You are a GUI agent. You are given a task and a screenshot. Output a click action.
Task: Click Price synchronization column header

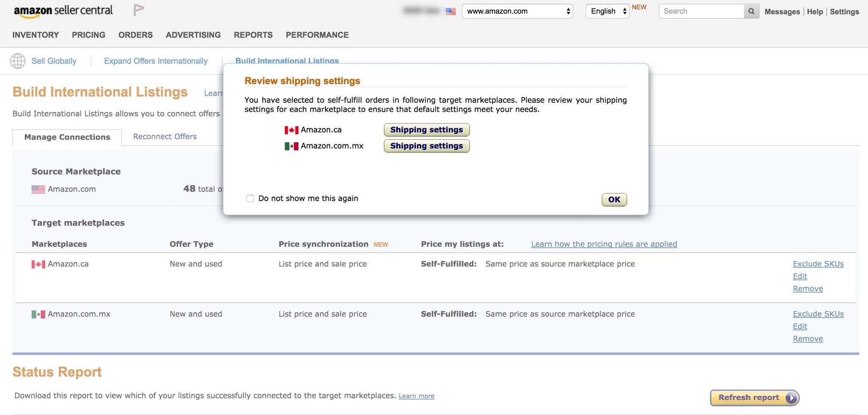coord(323,244)
